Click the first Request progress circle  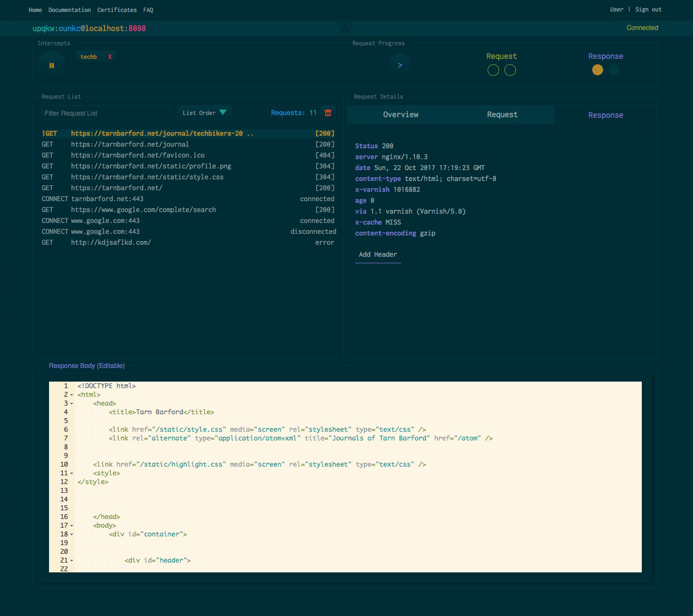coord(493,70)
